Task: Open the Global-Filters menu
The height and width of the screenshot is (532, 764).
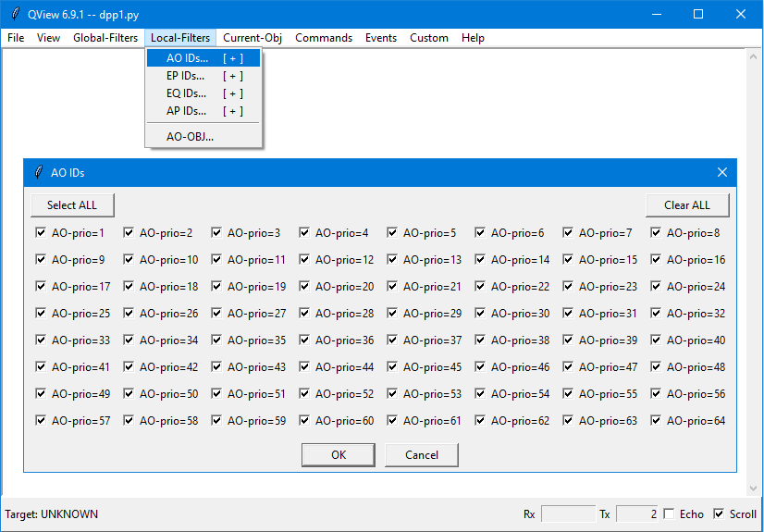Action: (105, 38)
